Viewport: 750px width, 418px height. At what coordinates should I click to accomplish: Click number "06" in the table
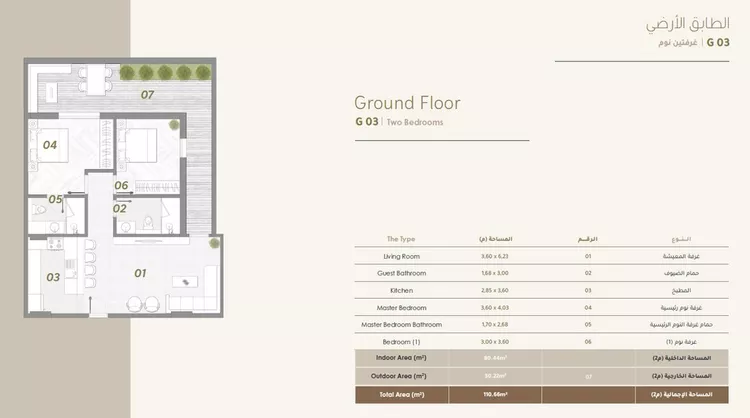coord(588,342)
